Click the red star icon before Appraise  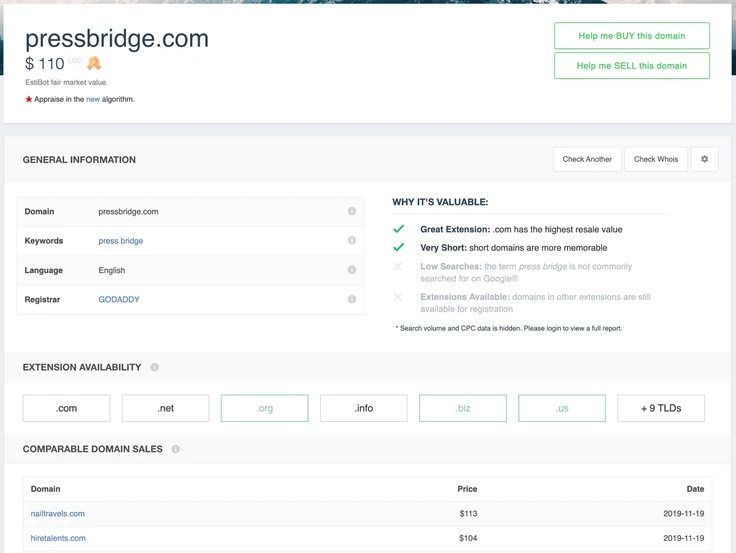tap(29, 99)
